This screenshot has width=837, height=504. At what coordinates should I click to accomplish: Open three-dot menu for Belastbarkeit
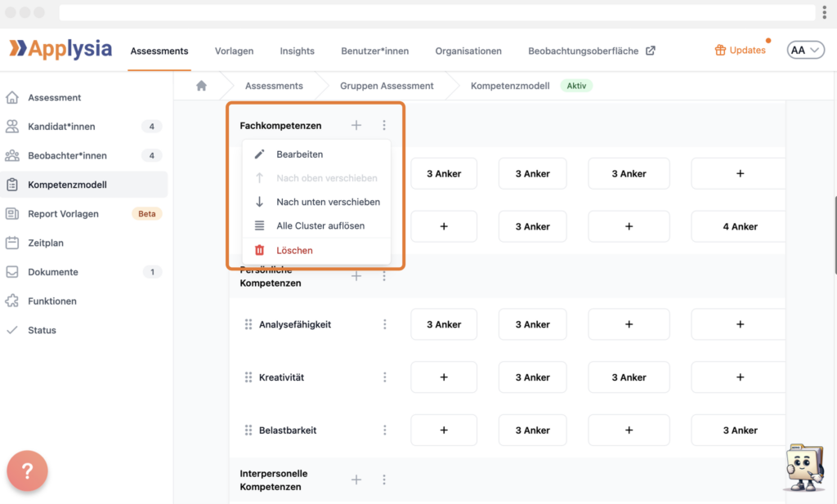point(384,430)
